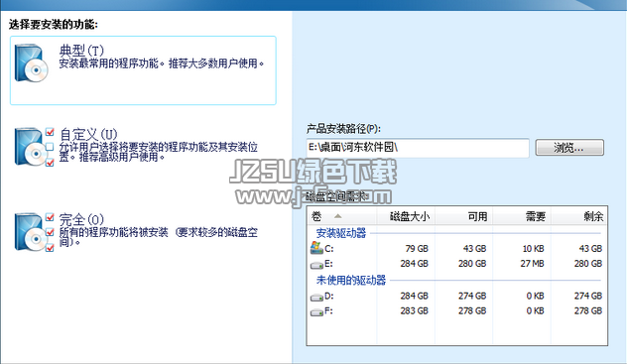627x364 pixels.
Task: Click the 283 GB disk size cell
Action: [414, 310]
